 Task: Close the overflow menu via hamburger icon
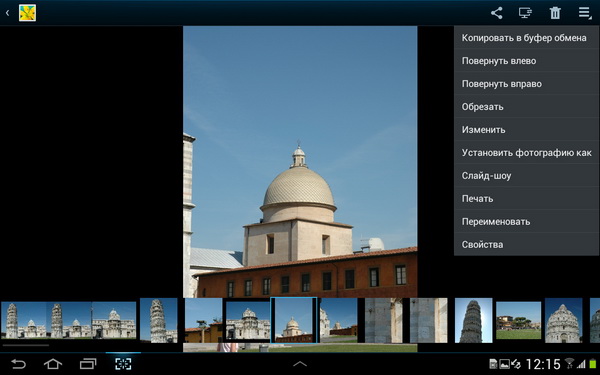(x=585, y=13)
